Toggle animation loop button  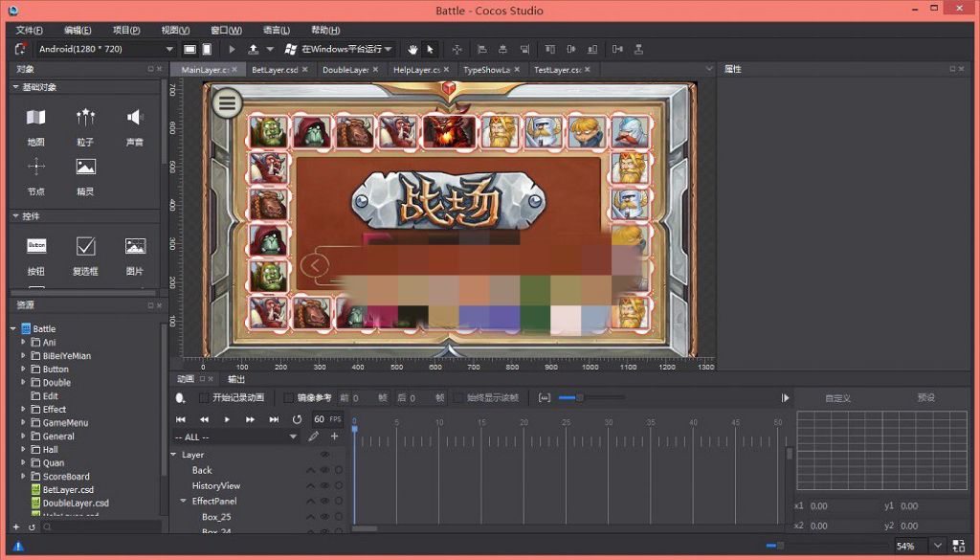(297, 419)
